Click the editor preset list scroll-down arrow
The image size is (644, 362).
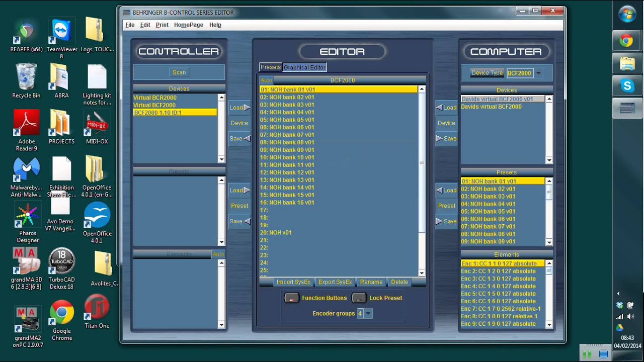pyautogui.click(x=422, y=273)
